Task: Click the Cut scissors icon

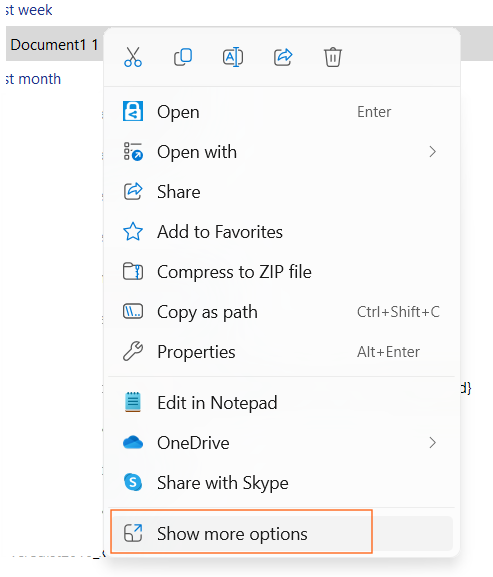Action: [x=133, y=57]
